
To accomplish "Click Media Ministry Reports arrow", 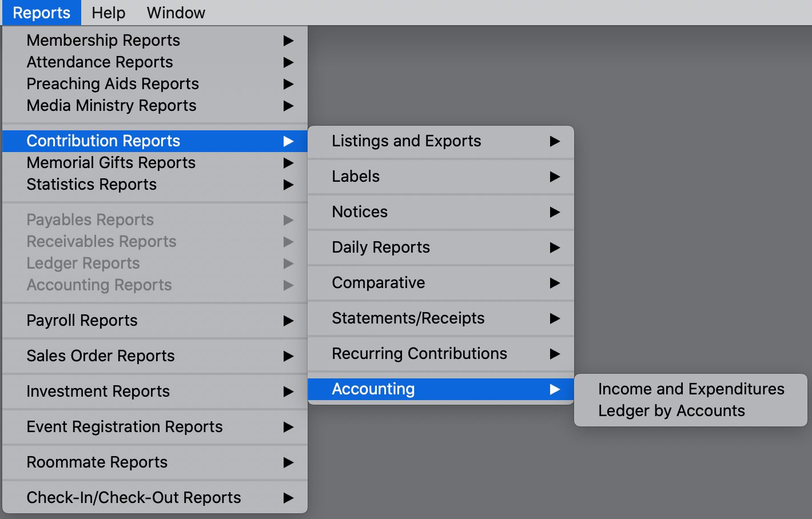I will pos(288,106).
